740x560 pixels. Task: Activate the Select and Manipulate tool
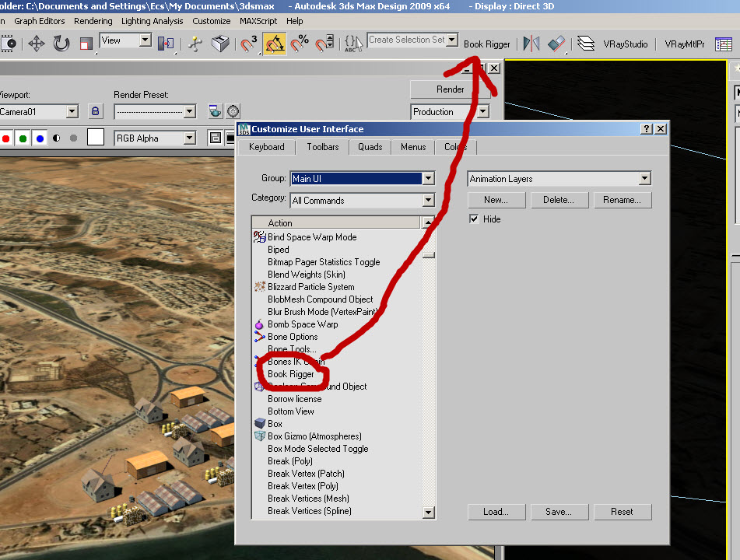[x=195, y=44]
